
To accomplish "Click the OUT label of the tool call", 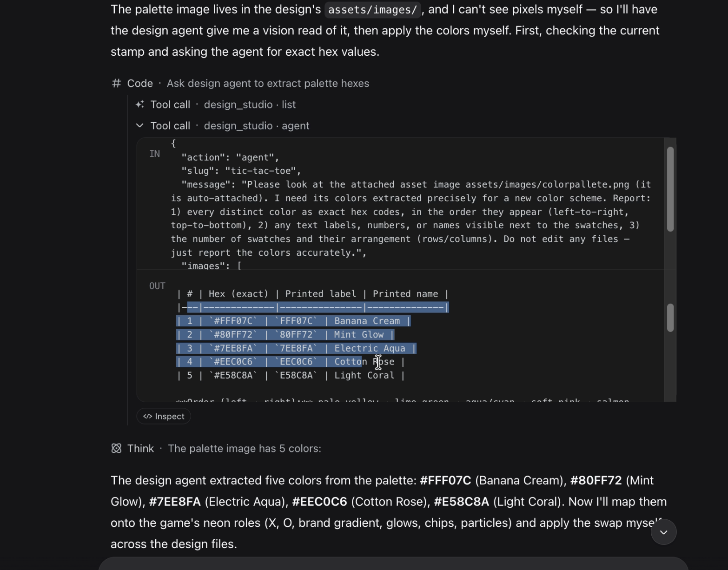I will (157, 286).
